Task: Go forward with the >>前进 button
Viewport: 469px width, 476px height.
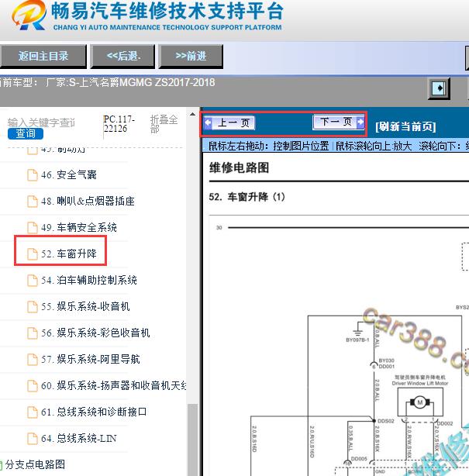Action: [191, 56]
